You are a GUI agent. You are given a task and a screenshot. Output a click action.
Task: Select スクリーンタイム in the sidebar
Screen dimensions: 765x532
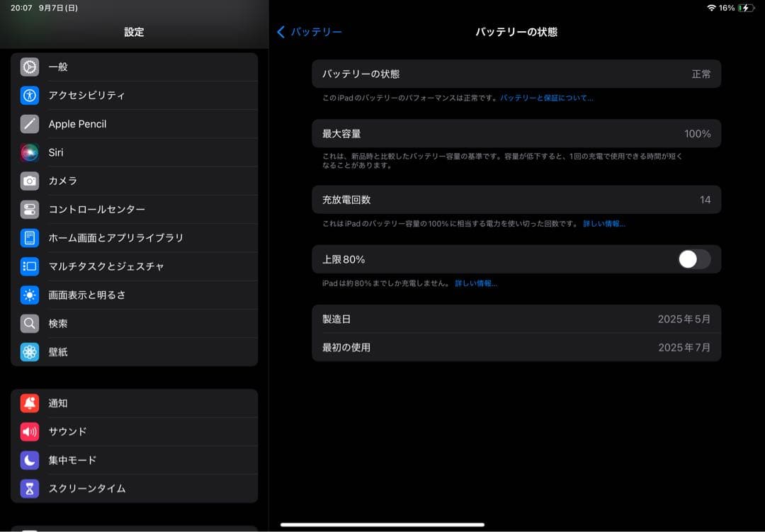(x=29, y=488)
